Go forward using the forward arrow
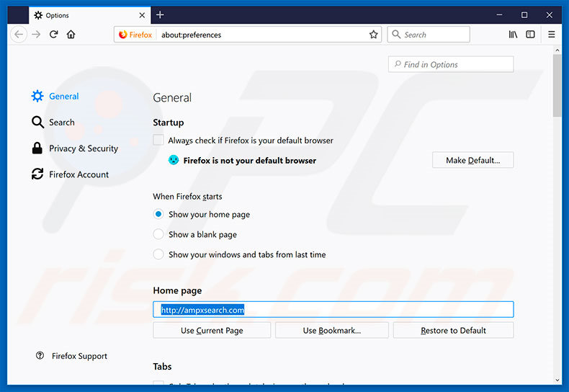Viewport: 569px width, 392px height. tap(36, 35)
